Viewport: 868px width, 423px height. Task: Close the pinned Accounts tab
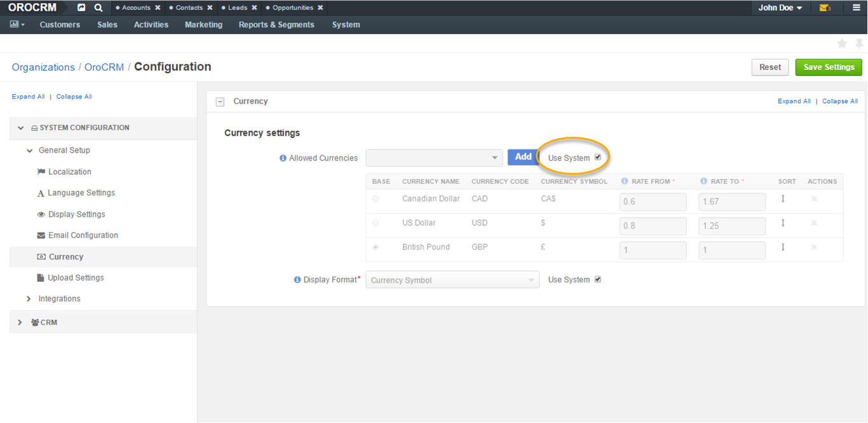click(158, 8)
